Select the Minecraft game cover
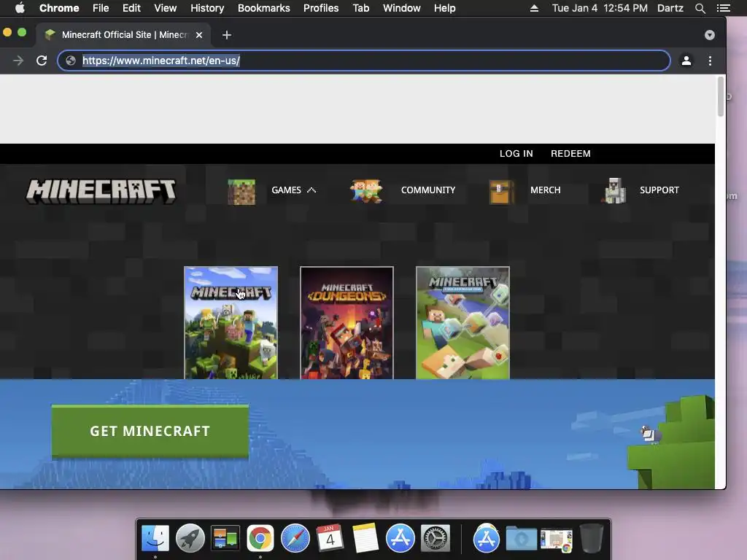The width and height of the screenshot is (747, 560). click(231, 323)
